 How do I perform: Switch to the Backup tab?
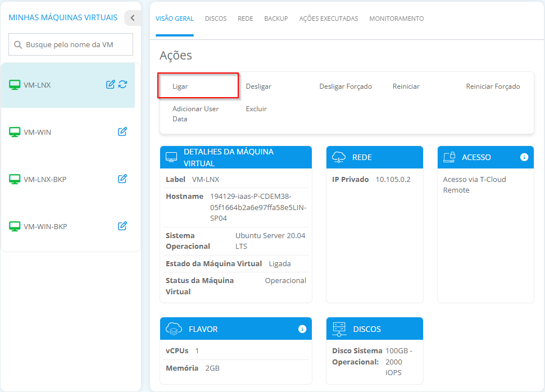tap(276, 19)
